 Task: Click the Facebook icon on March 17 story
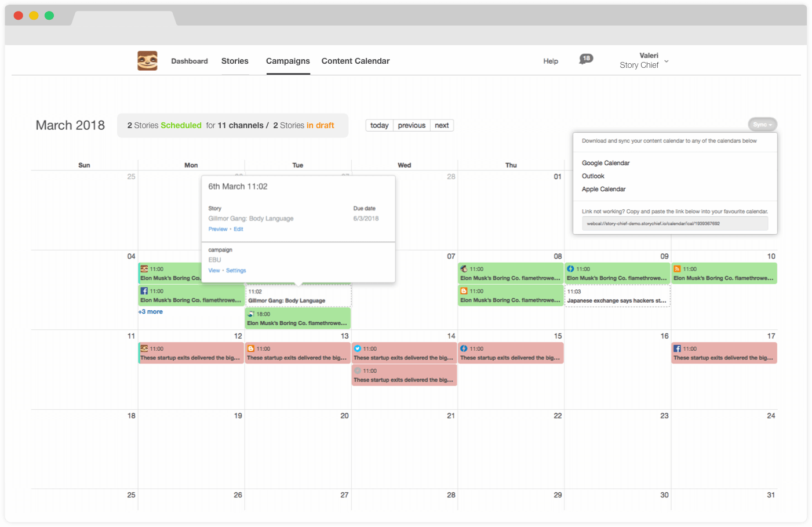tap(678, 348)
